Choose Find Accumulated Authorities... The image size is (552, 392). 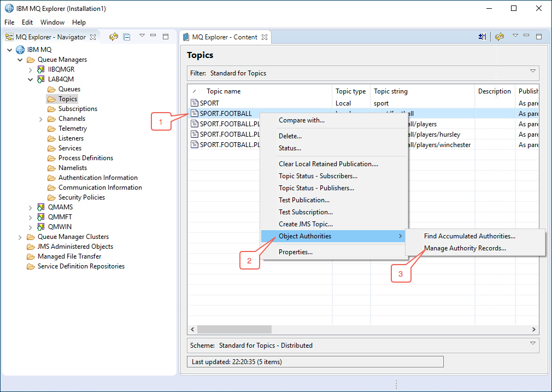(x=475, y=236)
